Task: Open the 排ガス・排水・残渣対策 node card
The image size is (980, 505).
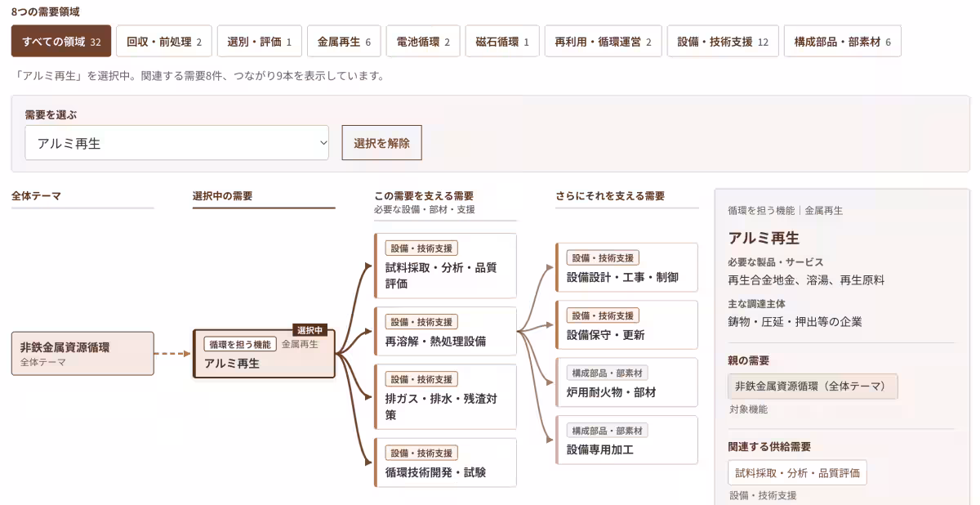Action: point(445,397)
